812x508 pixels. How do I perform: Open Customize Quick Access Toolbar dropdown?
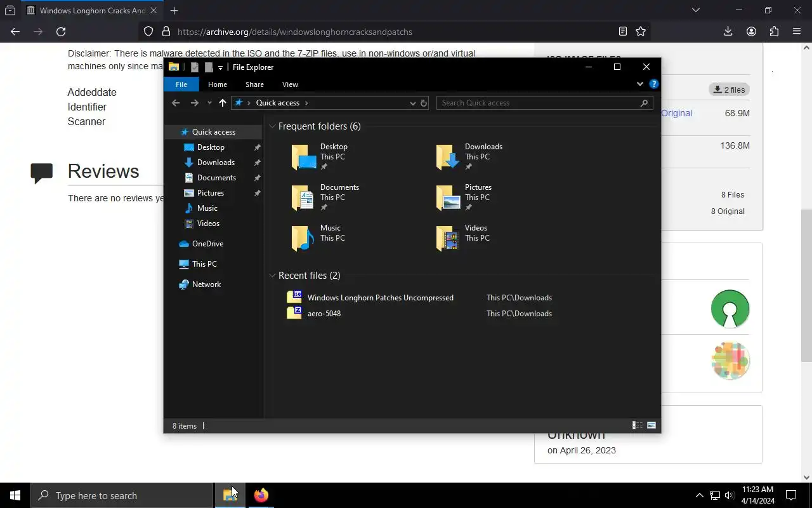coord(220,67)
